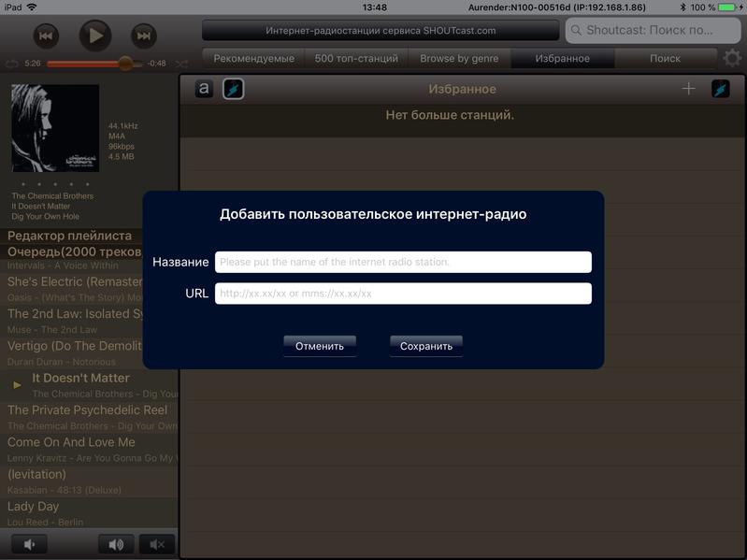
Task: Select track The Private Psychedelic Reel
Action: click(x=89, y=417)
